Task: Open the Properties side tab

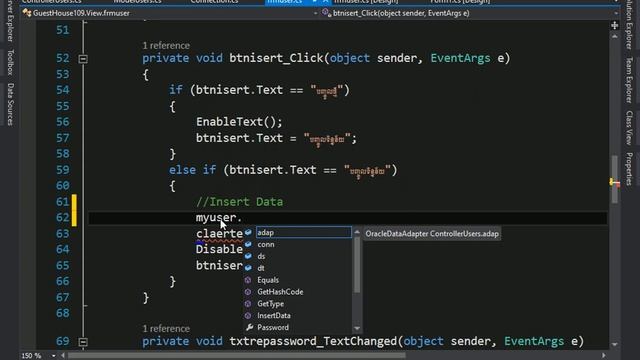Action: [x=629, y=169]
